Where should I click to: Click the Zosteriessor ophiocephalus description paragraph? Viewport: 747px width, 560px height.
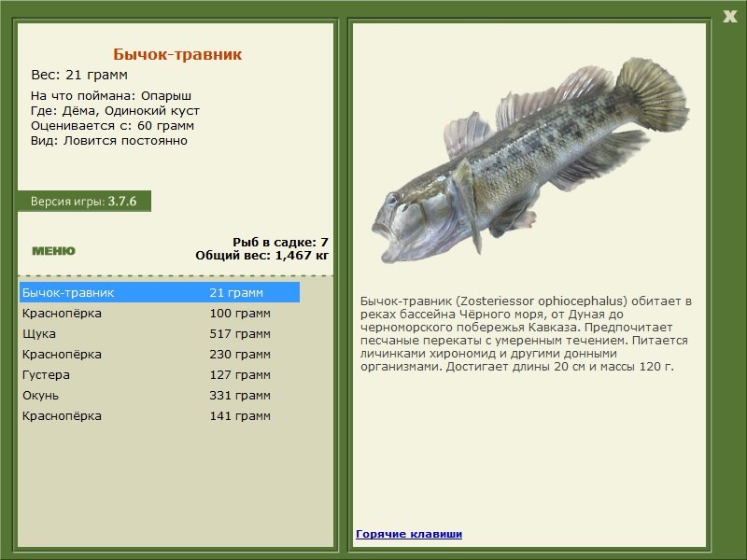[x=527, y=334]
